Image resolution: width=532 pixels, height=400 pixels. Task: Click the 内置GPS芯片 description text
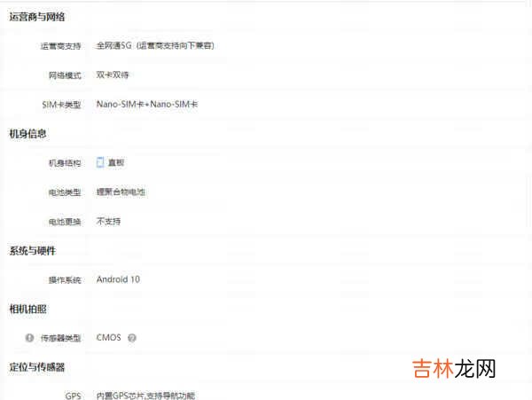pos(145,395)
